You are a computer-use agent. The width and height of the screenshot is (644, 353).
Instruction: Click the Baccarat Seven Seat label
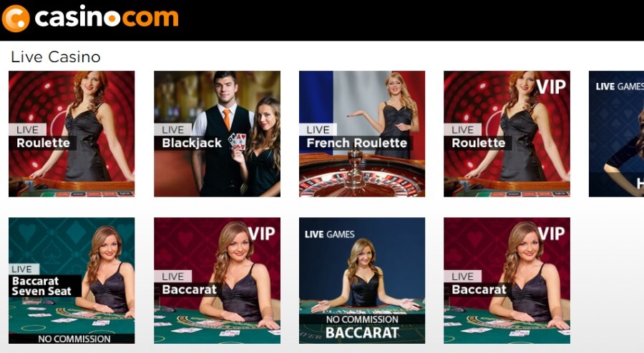pos(42,286)
